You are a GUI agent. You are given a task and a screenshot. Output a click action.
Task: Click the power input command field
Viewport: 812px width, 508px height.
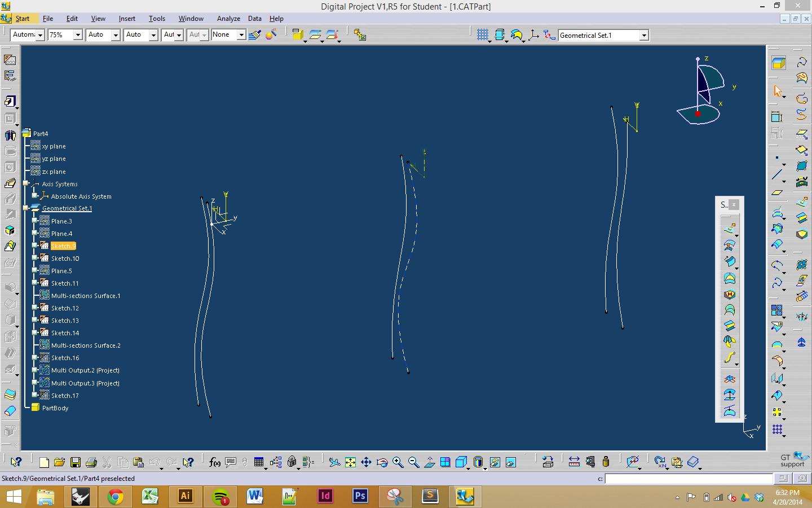(x=689, y=479)
